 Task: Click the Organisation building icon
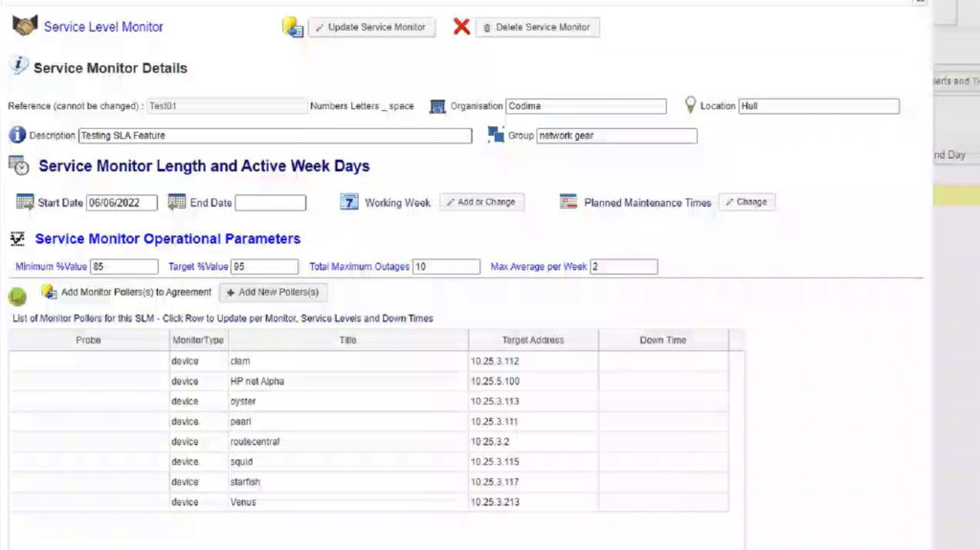coord(437,106)
